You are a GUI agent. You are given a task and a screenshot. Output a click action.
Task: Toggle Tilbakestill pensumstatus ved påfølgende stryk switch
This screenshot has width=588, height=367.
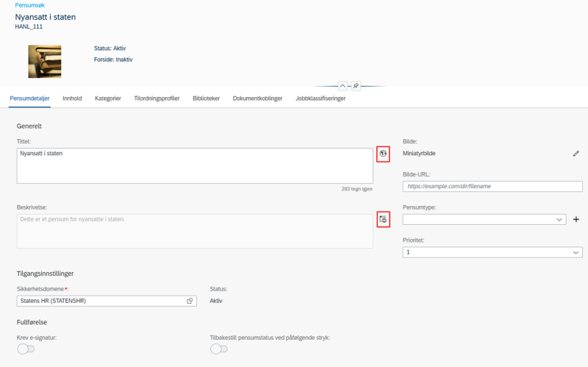point(219,349)
